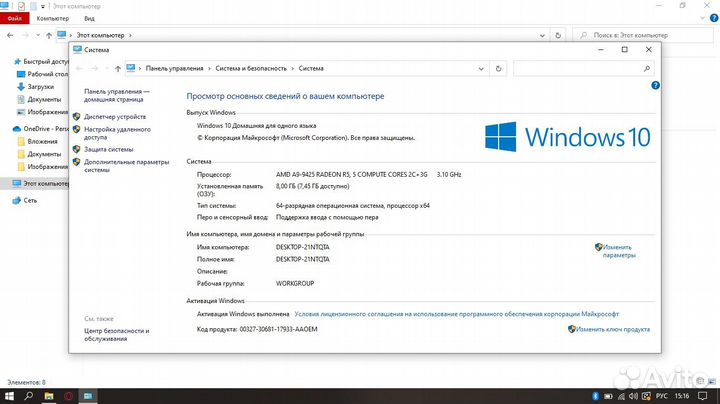Click search magnifier in System window
720x404 pixels.
pos(647,68)
